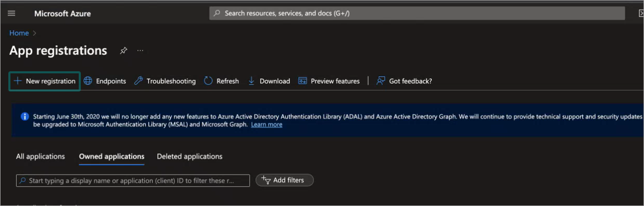644x206 pixels.
Task: Open Troubleshooting
Action: pos(165,81)
